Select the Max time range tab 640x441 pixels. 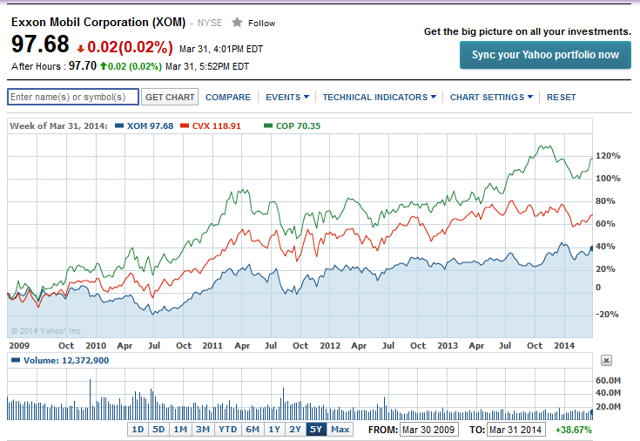(340, 430)
